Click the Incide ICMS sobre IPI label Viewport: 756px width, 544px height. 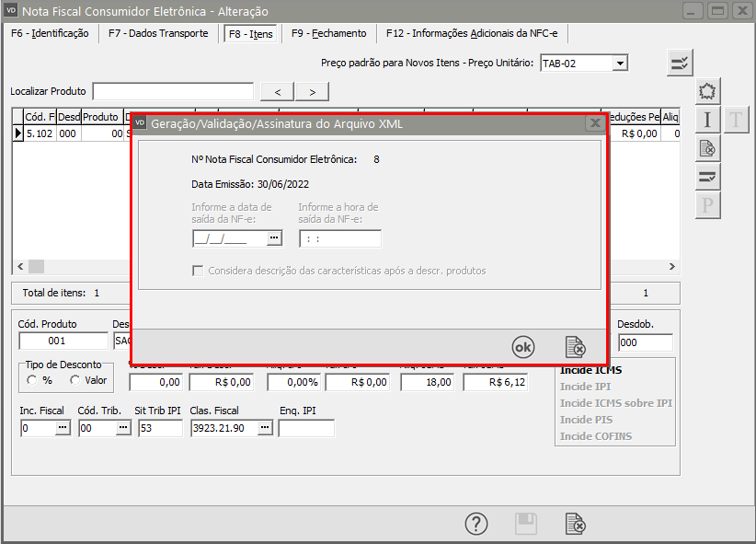click(616, 403)
